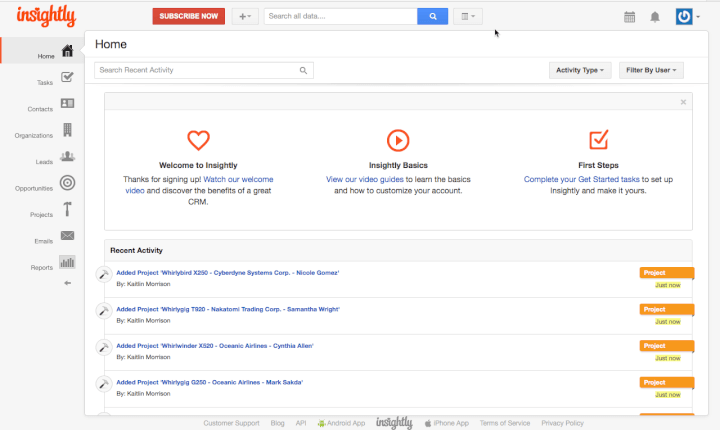
Task: Select Opportunities target icon
Action: tap(67, 183)
